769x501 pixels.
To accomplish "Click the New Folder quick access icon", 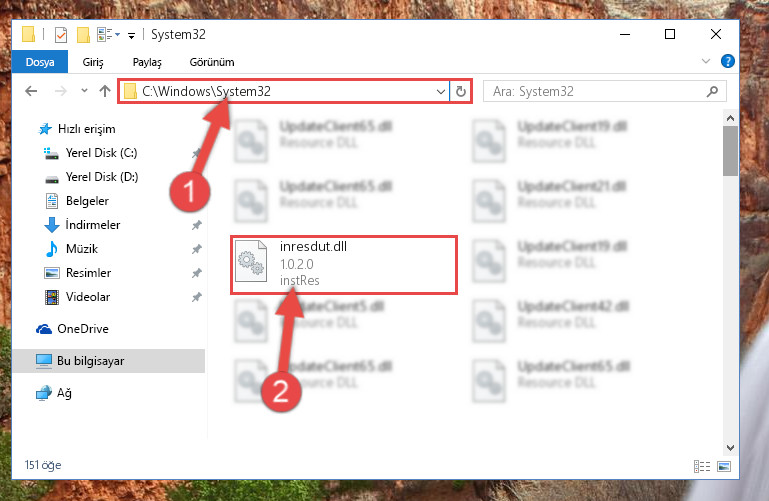I will [x=83, y=35].
